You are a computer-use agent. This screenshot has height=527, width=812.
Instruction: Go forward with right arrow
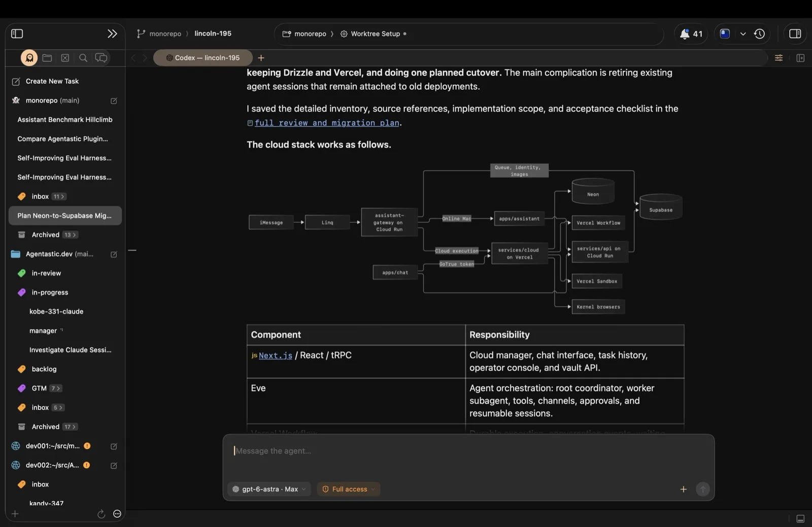point(145,58)
